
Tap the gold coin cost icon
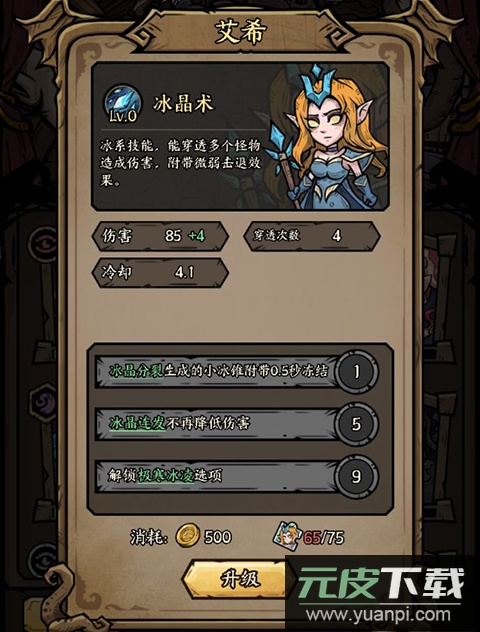188,536
